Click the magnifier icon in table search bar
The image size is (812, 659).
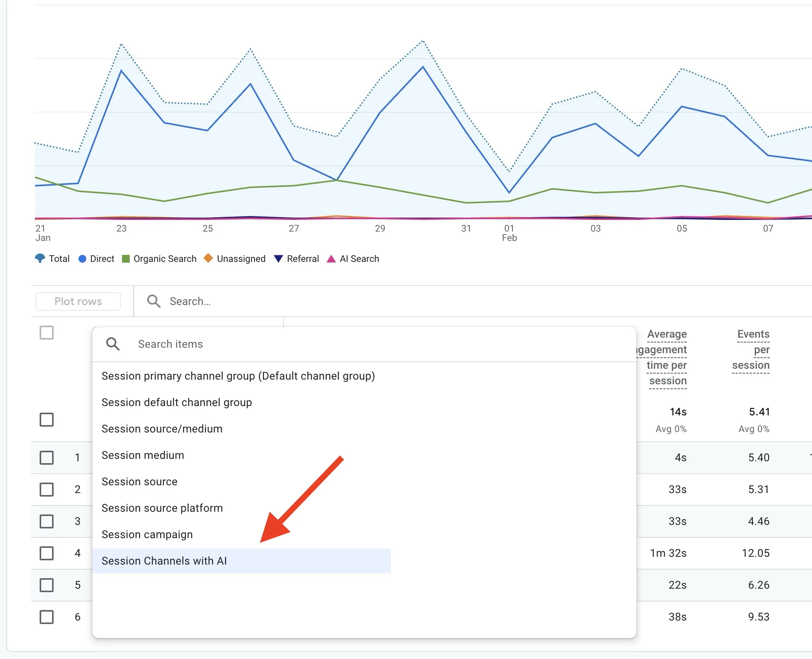click(153, 301)
